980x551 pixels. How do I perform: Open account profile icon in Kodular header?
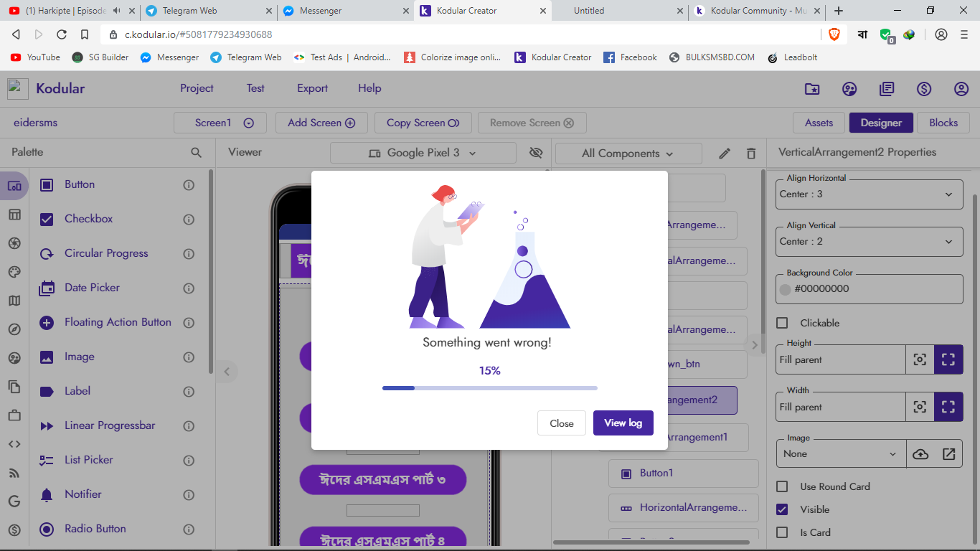961,89
